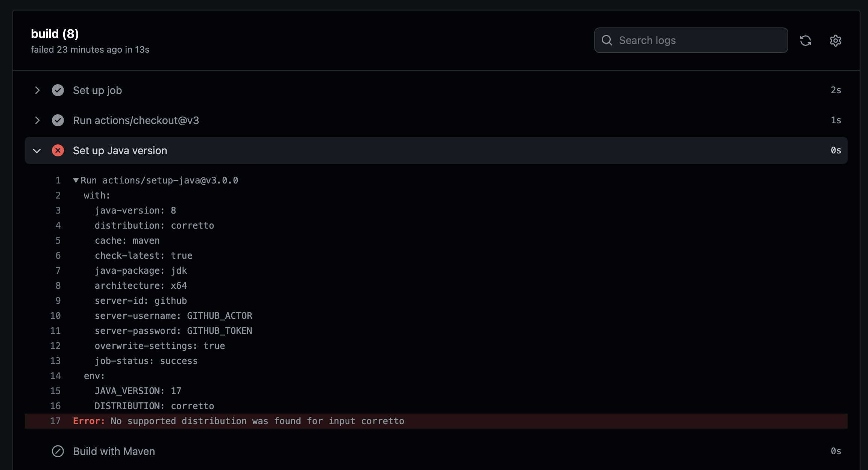Select the build (8) job title
Viewport: 868px width, 470px height.
point(55,33)
